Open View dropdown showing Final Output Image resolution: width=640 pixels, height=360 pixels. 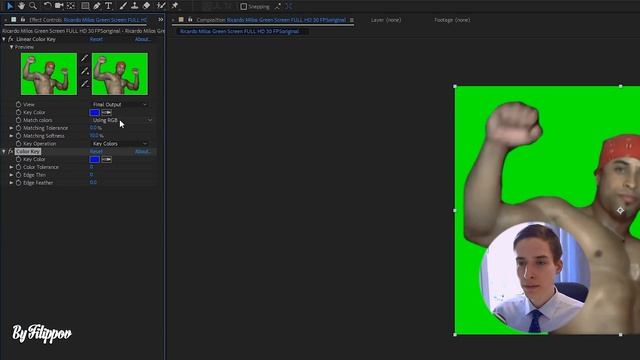(x=119, y=104)
